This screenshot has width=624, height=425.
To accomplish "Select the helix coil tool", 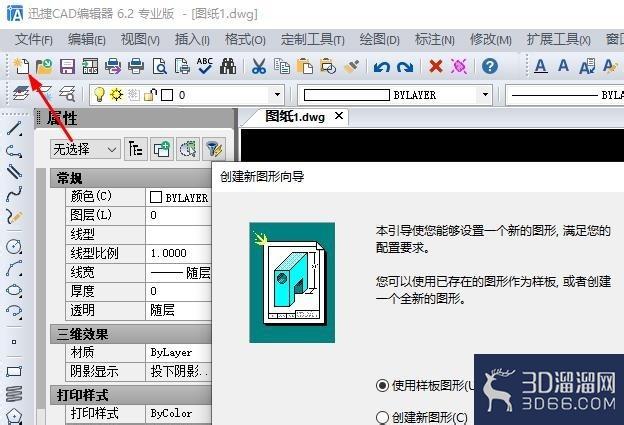I will pos(14,394).
